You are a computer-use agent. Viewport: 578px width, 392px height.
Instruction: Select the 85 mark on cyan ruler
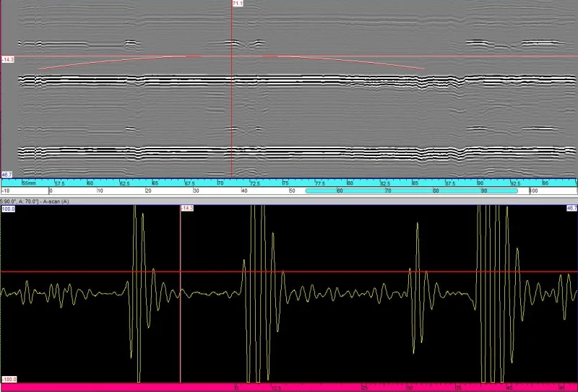[415, 183]
